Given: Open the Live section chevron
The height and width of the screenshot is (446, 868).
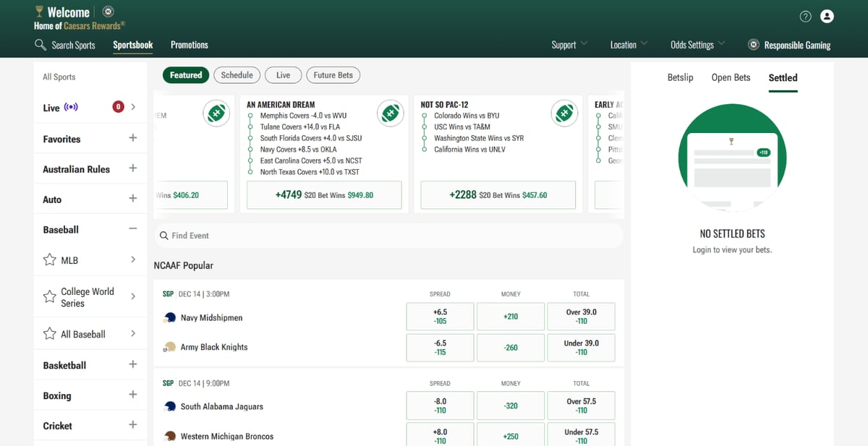Looking at the screenshot, I should (133, 107).
